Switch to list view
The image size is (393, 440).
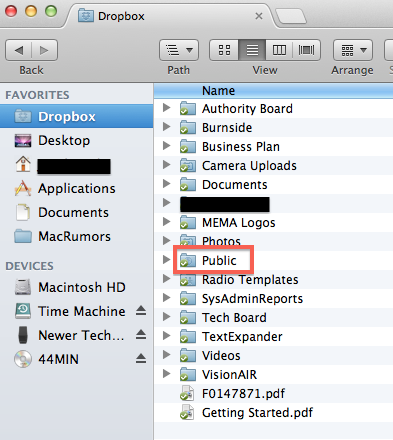pyautogui.click(x=252, y=50)
